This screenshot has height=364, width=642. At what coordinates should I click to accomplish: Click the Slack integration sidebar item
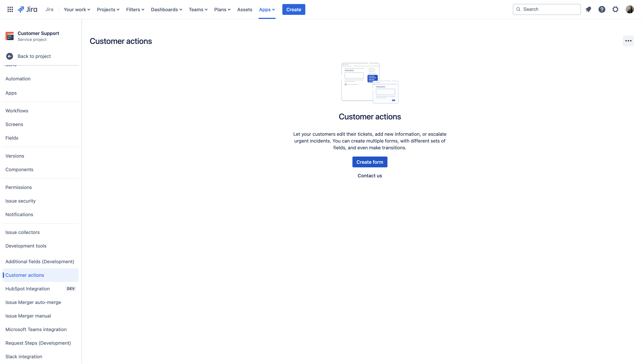(x=23, y=356)
